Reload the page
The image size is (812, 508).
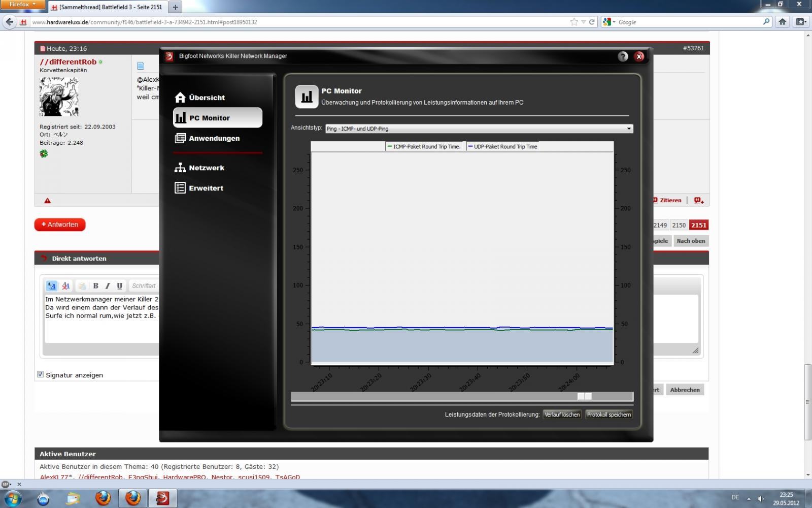[x=592, y=22]
